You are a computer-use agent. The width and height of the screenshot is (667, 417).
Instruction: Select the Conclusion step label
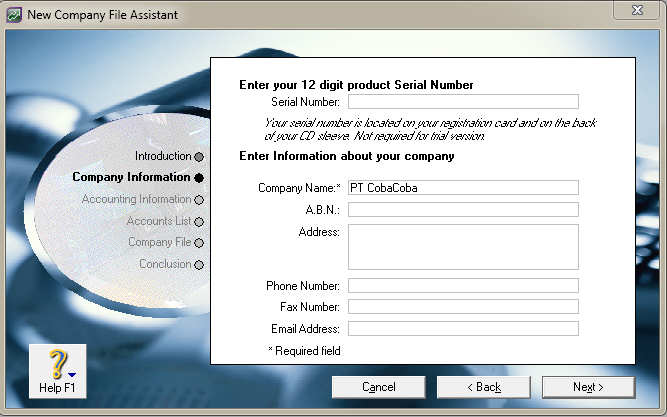point(165,264)
